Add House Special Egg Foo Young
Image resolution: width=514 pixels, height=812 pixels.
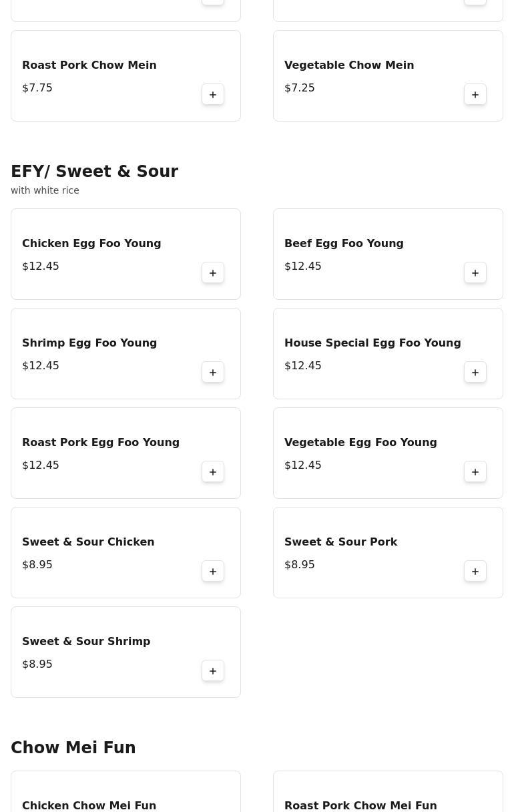(x=475, y=373)
